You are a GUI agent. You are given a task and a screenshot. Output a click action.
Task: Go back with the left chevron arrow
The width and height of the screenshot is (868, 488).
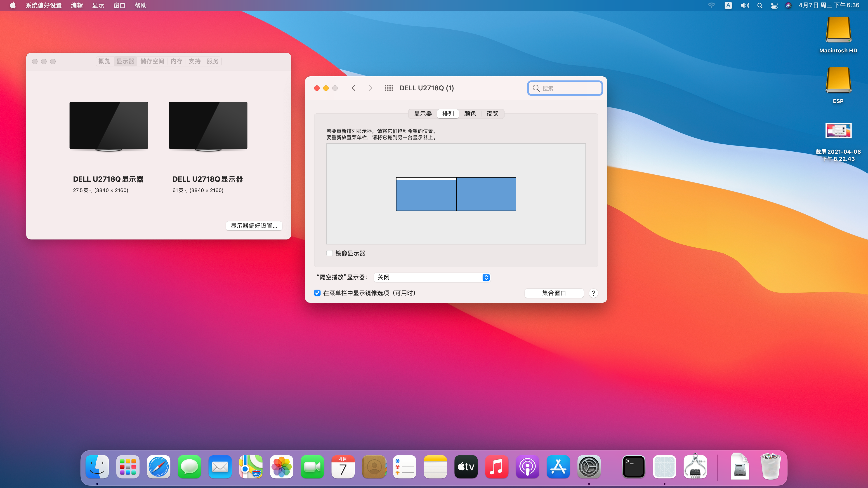[354, 88]
